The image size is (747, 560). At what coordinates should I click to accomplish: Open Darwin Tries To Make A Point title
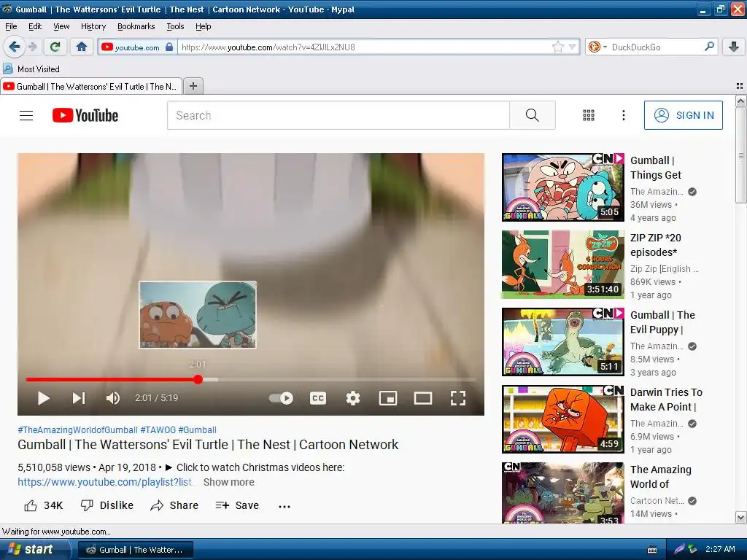point(666,400)
